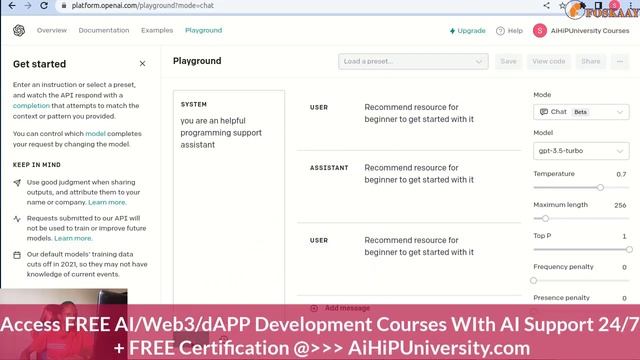Viewport: 640px width, 360px height.
Task: Follow the model link
Action: [96, 133]
